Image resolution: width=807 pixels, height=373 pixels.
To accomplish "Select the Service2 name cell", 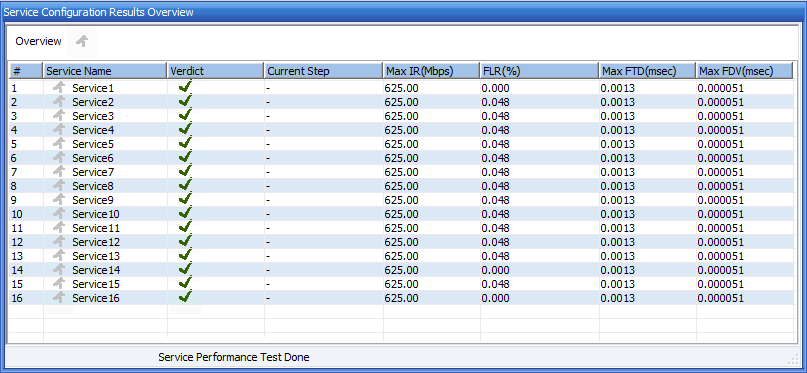I will coord(93,102).
